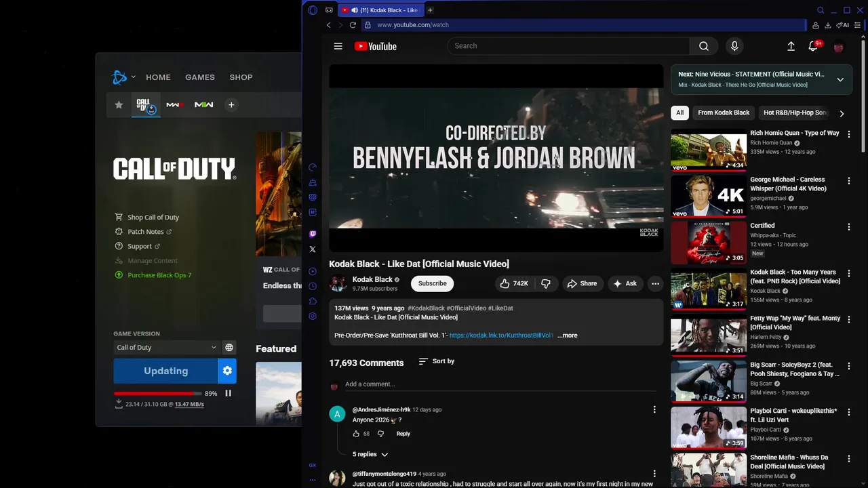The width and height of the screenshot is (868, 488).
Task: Start voice search with the microphone
Action: click(x=734, y=46)
